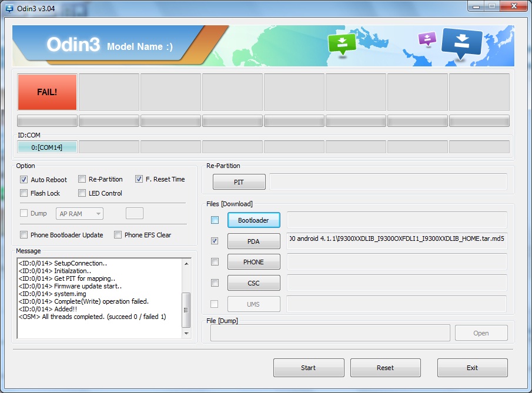Tick the PHONE file checkbox

(x=215, y=261)
